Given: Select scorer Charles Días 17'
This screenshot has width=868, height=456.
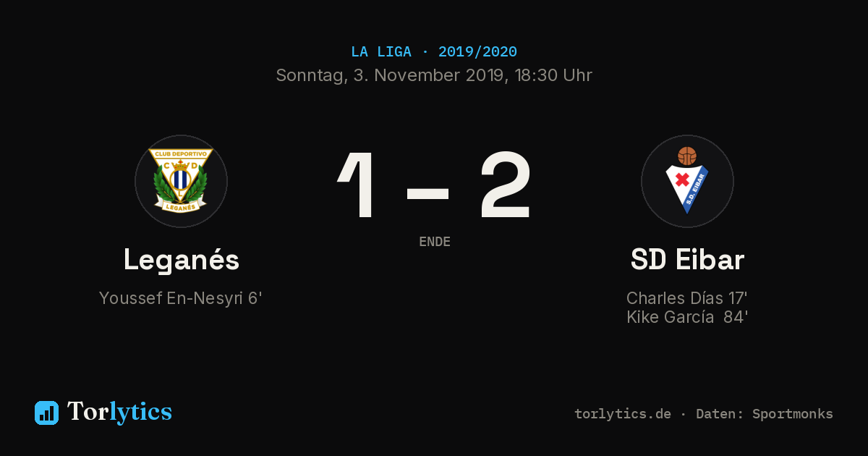Looking at the screenshot, I should [687, 298].
